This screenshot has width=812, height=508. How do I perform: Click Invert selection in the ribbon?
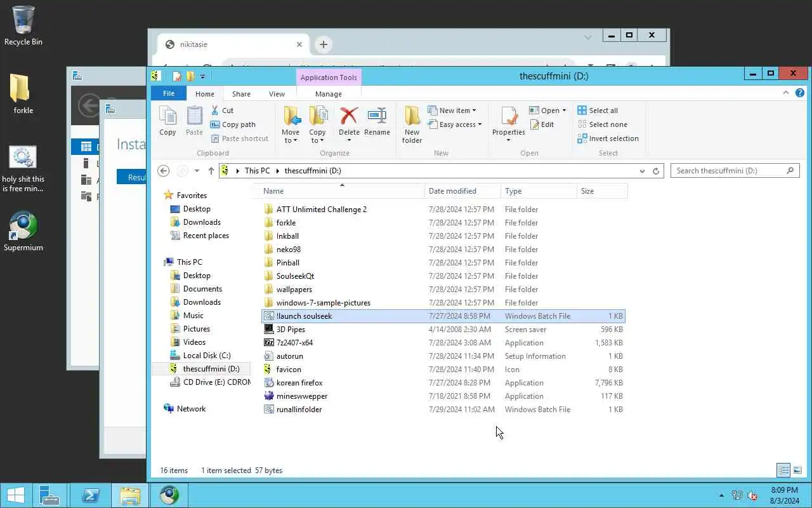[608, 138]
